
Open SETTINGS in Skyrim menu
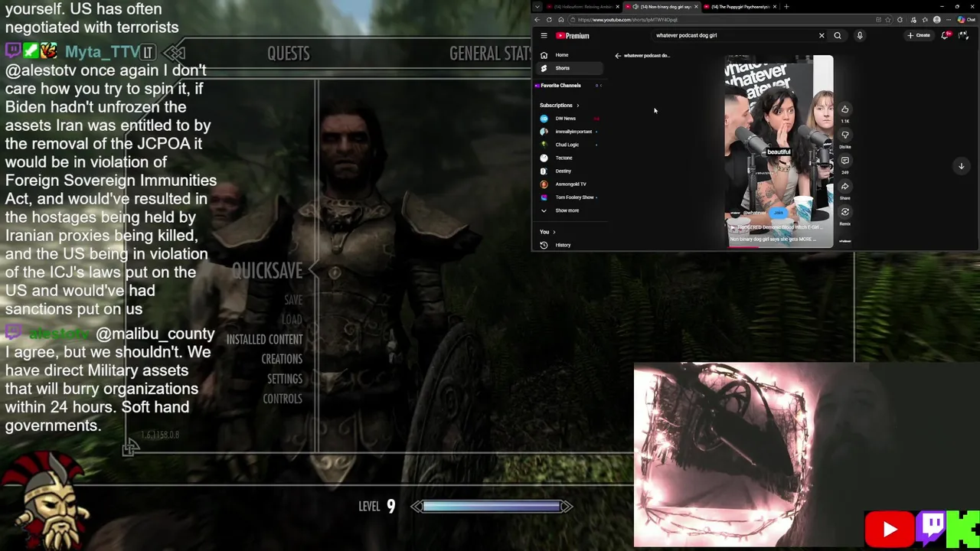[x=285, y=379]
